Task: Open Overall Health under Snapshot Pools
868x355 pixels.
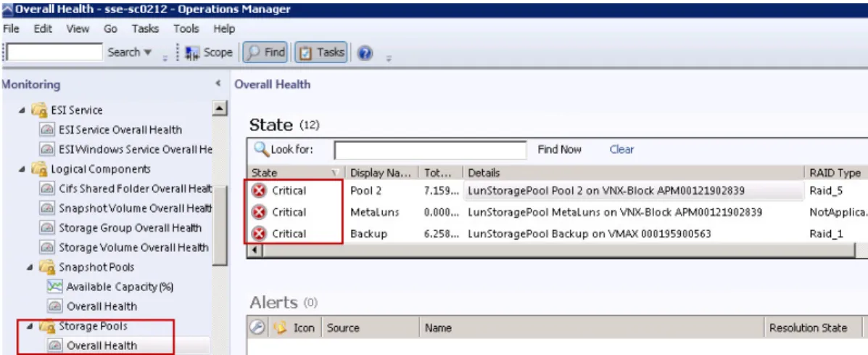Action: pos(102,306)
